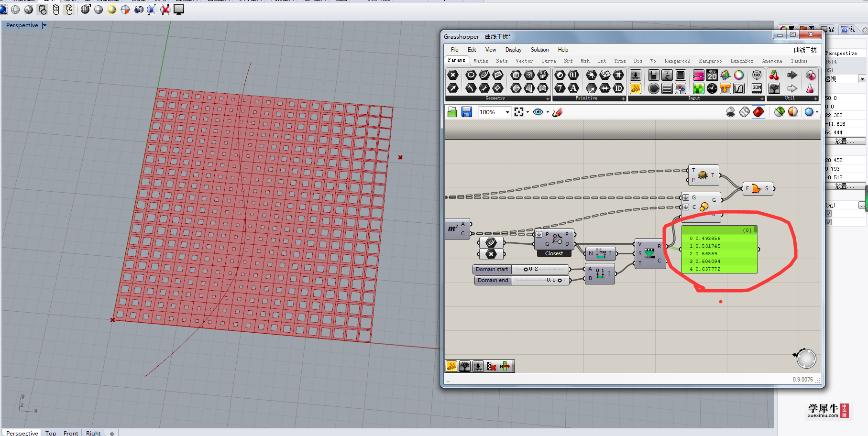The height and width of the screenshot is (436, 868).
Task: Add the Import 3DM component
Action: (x=757, y=88)
